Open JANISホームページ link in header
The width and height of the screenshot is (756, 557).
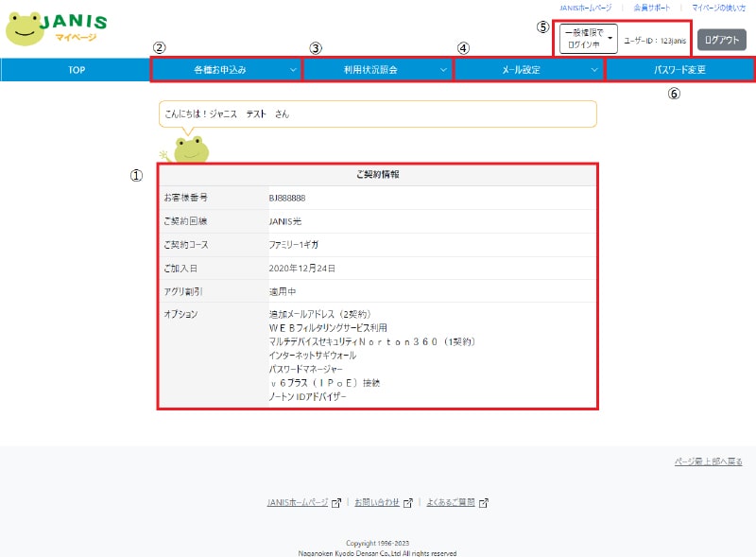(x=585, y=8)
